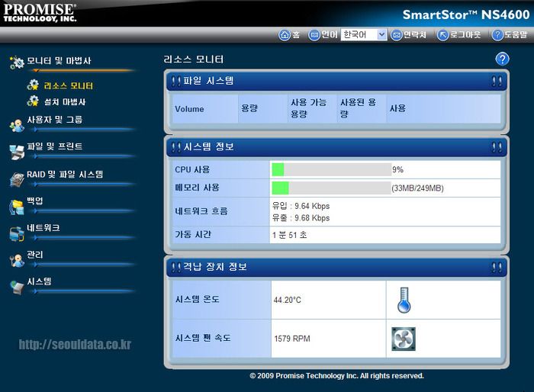The image size is (534, 392).
Task: Open the 연락처 link
Action: point(414,35)
